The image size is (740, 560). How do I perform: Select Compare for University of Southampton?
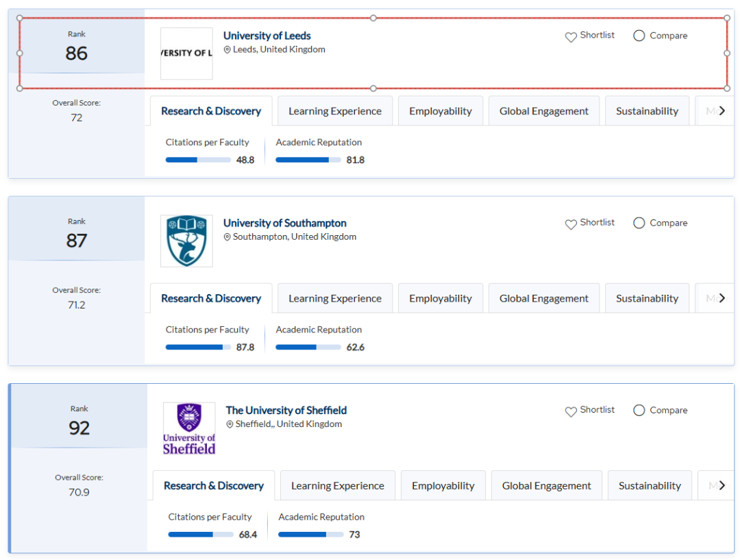(639, 223)
